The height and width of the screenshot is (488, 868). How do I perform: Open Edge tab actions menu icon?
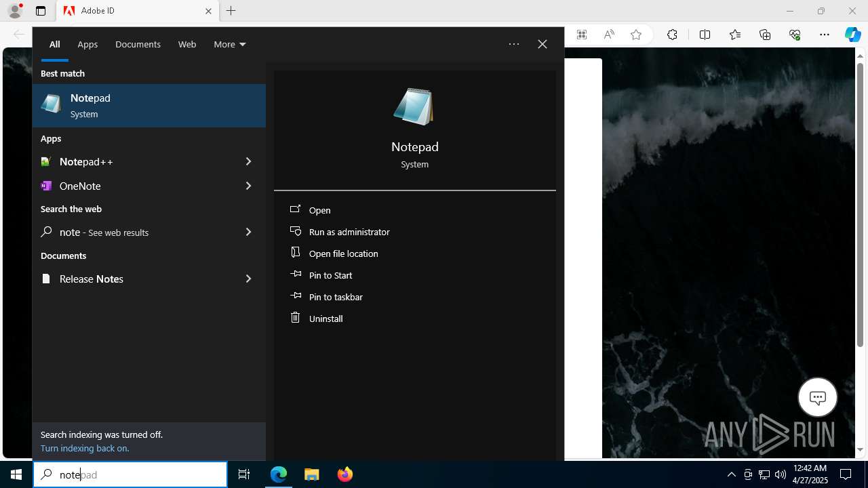(41, 11)
